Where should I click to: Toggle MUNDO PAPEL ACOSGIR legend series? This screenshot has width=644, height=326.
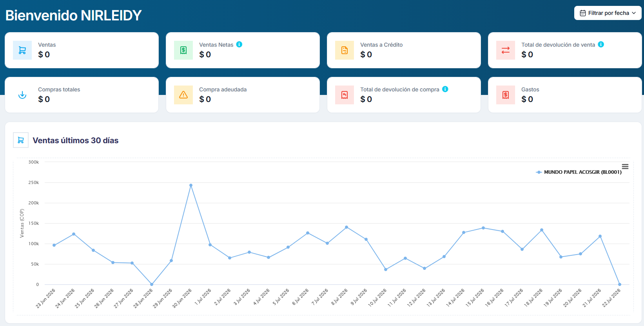[579, 172]
